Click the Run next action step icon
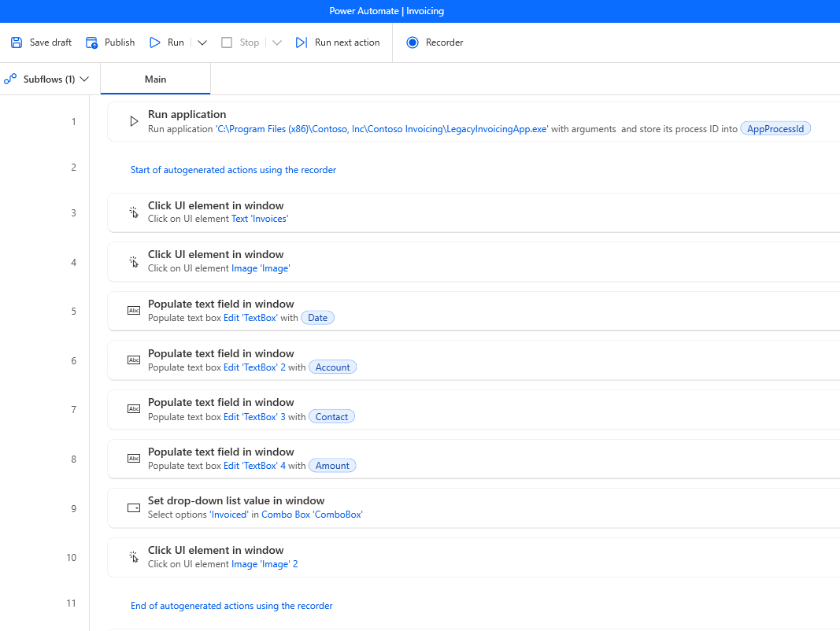 [x=302, y=42]
